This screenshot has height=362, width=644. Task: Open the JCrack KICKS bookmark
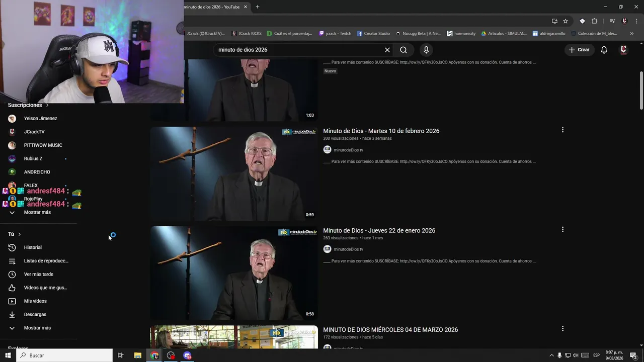coord(247,34)
